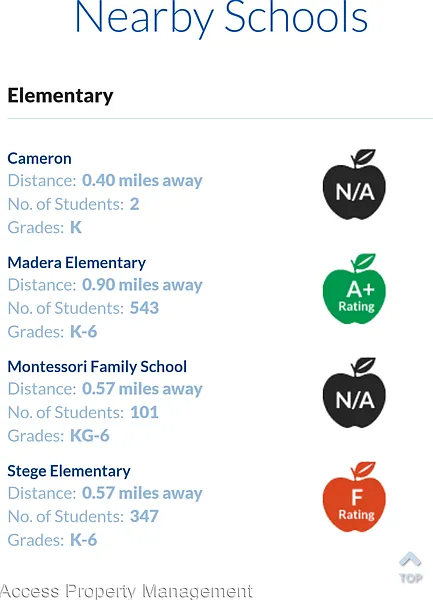This screenshot has width=433, height=600.
Task: Click the Access Property Management text
Action: tap(126, 591)
